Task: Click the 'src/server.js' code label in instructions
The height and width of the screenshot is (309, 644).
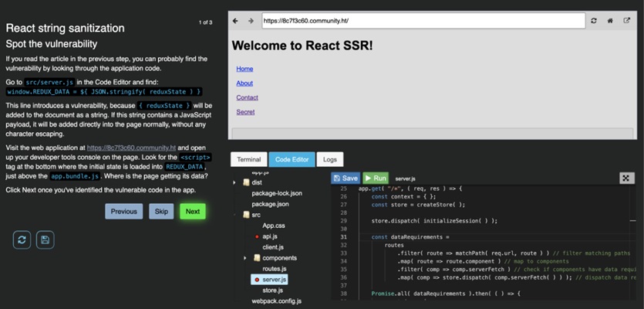Action: tap(49, 83)
